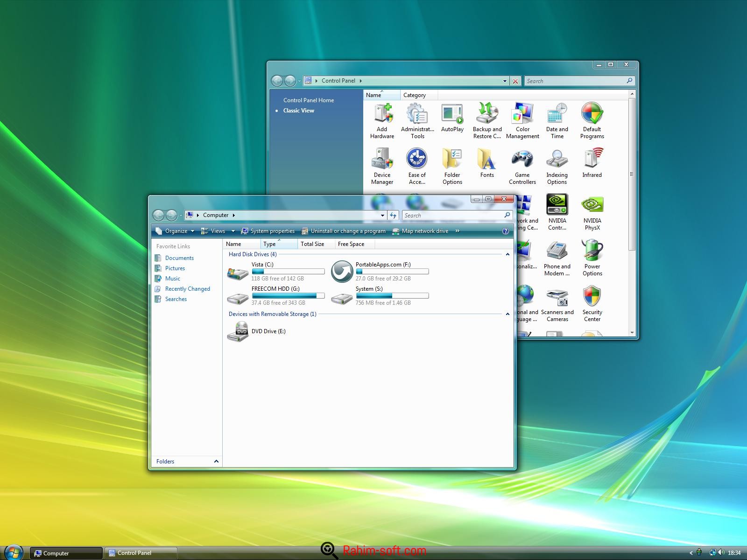
Task: Open Game Controllers in Control Panel
Action: (x=522, y=167)
